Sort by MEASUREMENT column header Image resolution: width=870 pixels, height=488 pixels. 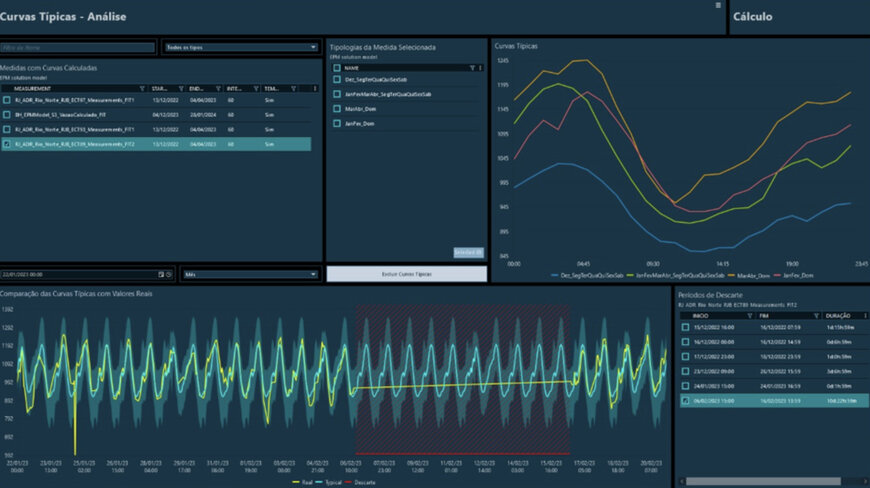pyautogui.click(x=32, y=89)
